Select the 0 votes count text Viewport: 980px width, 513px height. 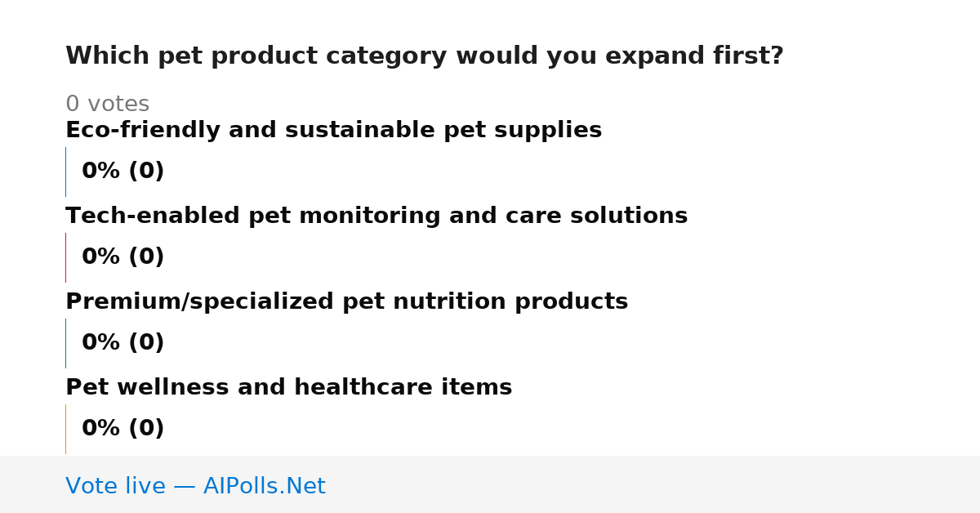tap(107, 105)
